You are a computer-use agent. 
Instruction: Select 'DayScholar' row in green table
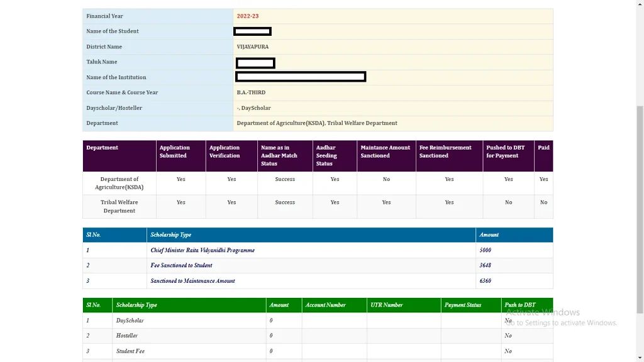(318, 321)
